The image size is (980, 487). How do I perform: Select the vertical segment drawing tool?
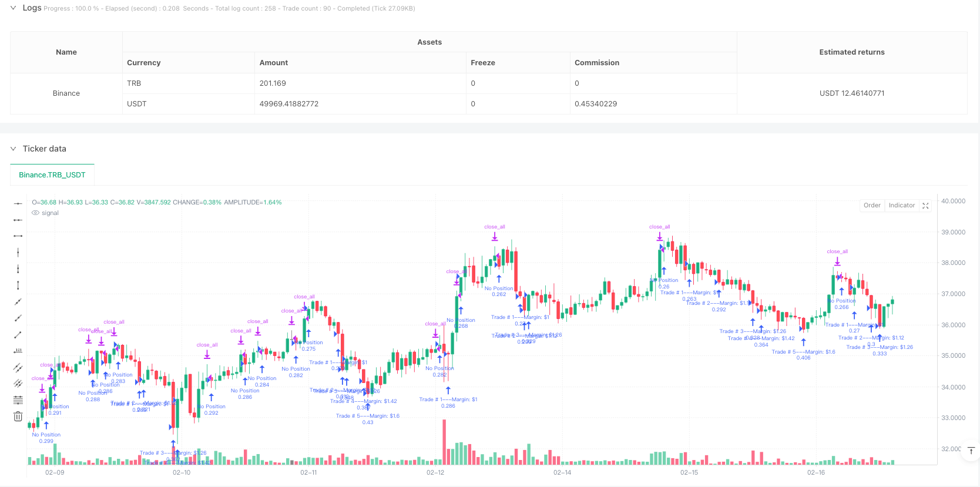(x=18, y=286)
